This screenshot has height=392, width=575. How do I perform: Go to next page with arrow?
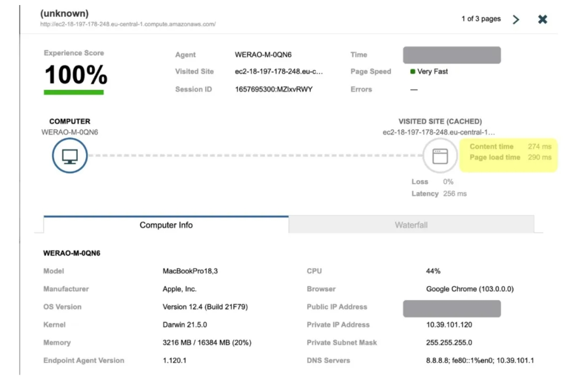point(516,19)
